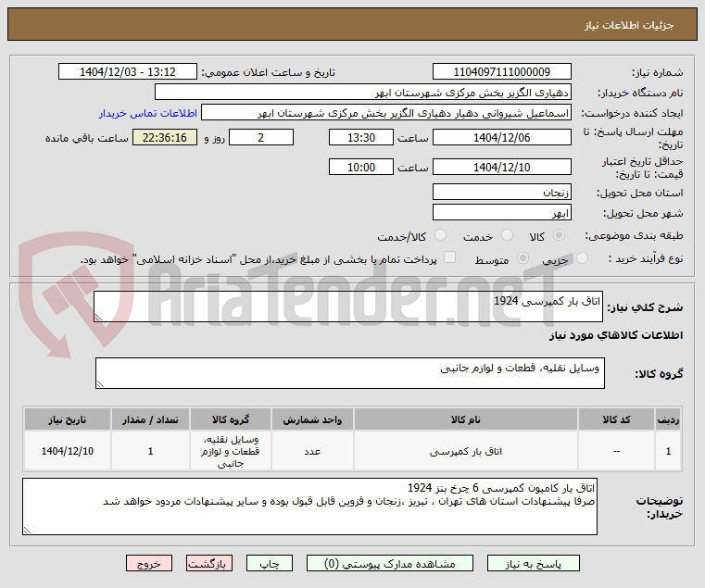This screenshot has height=588, width=705.
Task: Toggle the Islamic treasury payment checkbox
Action: [x=449, y=257]
